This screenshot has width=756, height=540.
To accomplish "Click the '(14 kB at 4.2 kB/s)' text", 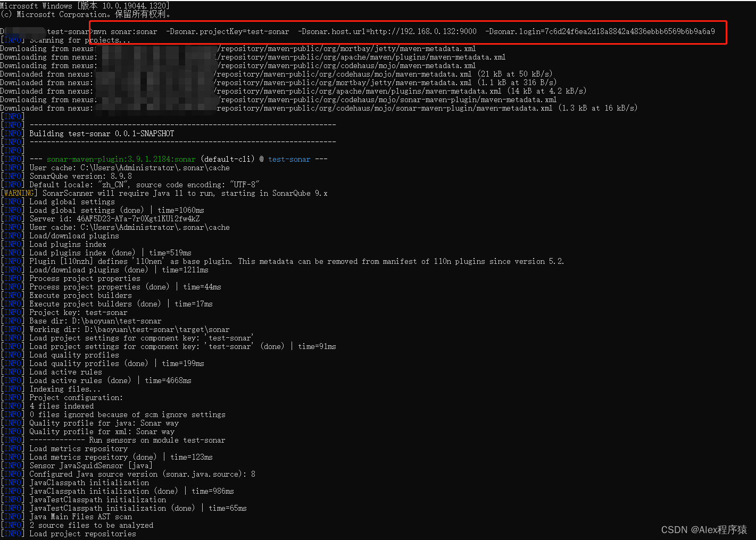I will click(x=547, y=91).
